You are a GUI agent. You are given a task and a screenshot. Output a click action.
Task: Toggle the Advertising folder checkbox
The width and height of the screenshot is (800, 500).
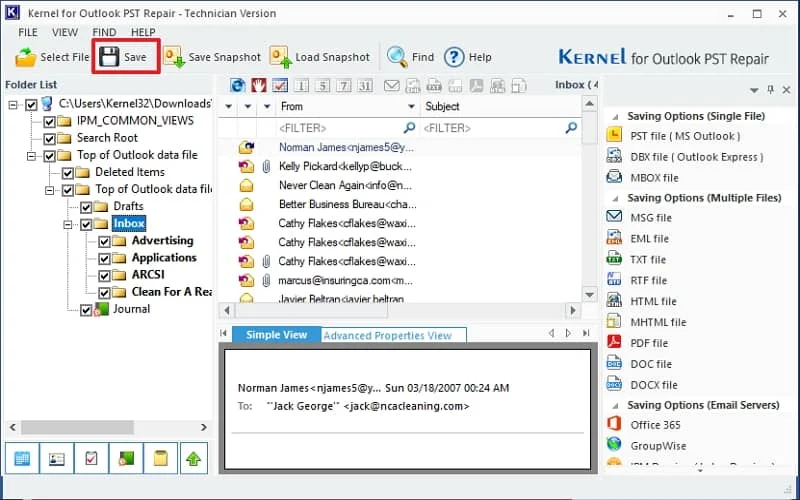(x=105, y=241)
